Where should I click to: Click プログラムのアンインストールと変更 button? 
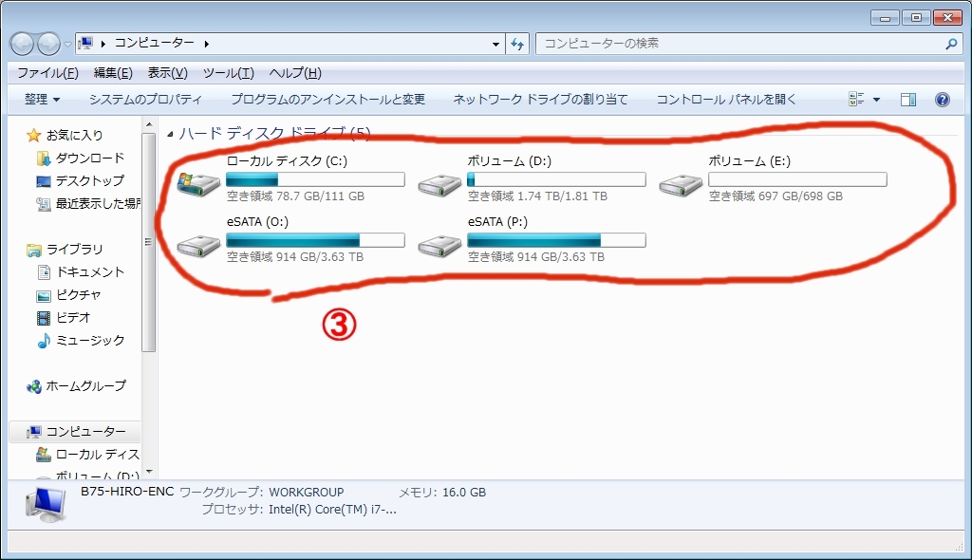pyautogui.click(x=327, y=100)
